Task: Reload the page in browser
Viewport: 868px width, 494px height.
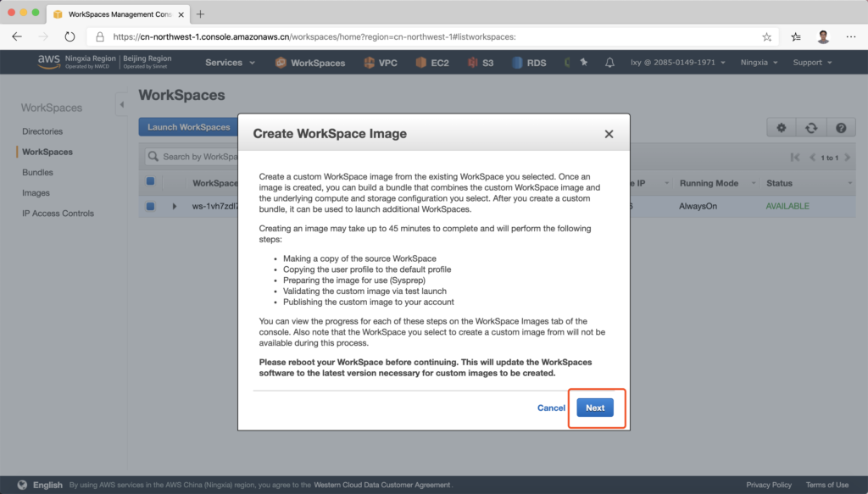Action: [70, 37]
